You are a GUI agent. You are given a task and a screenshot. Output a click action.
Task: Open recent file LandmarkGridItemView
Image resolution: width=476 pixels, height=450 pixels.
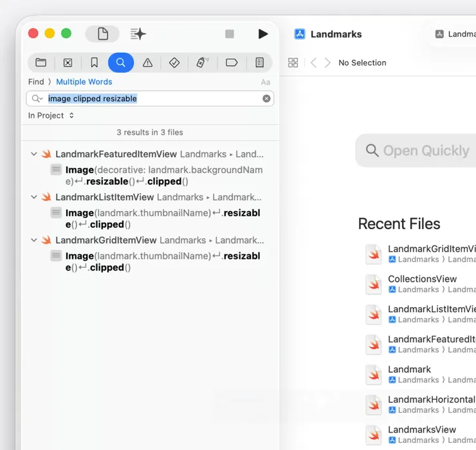pos(421,254)
